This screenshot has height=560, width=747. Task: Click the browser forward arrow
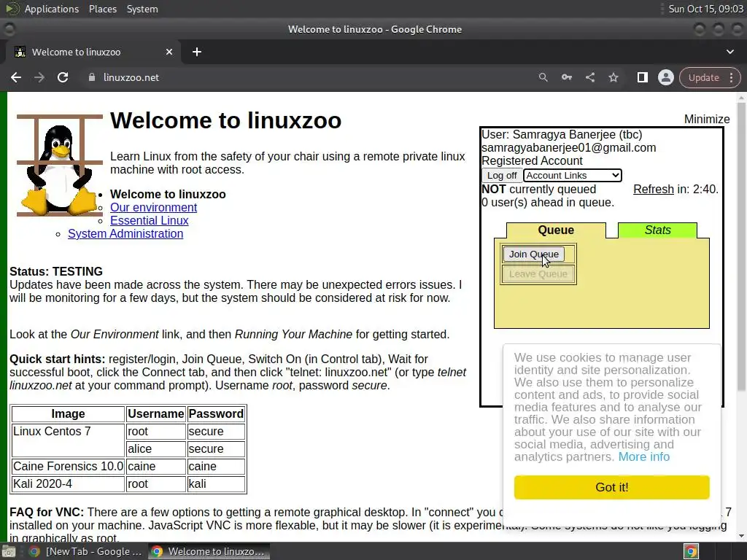pos(39,77)
